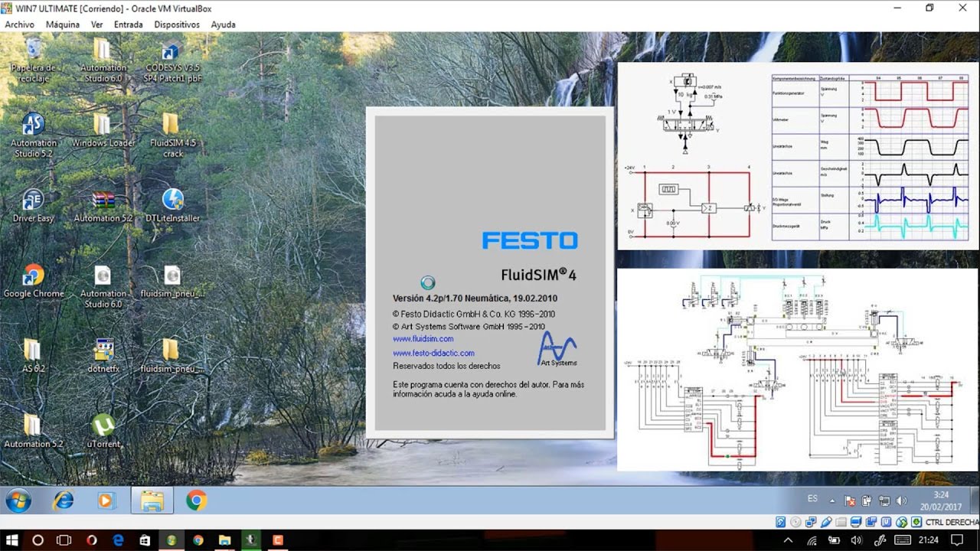This screenshot has width=980, height=551.
Task: Open Microsoft Store on Windows 10 taskbar
Action: (145, 540)
